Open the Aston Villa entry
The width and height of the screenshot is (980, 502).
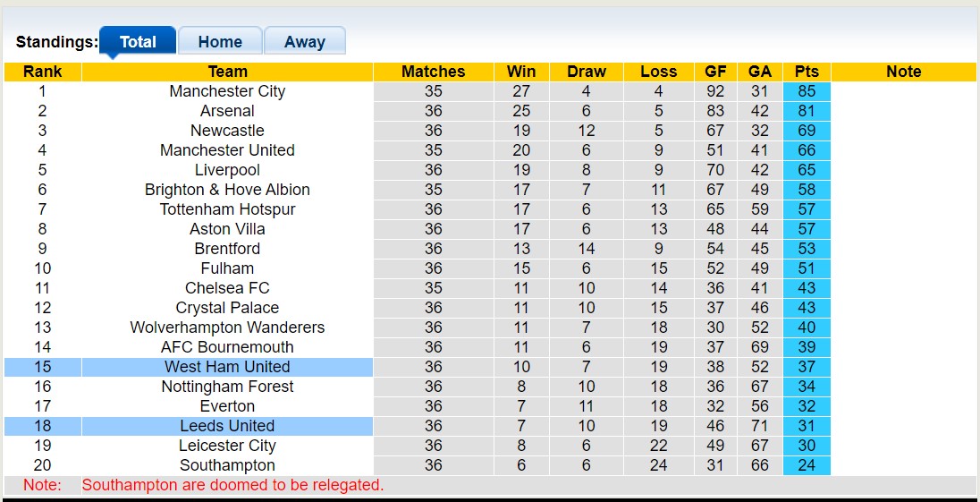[227, 229]
